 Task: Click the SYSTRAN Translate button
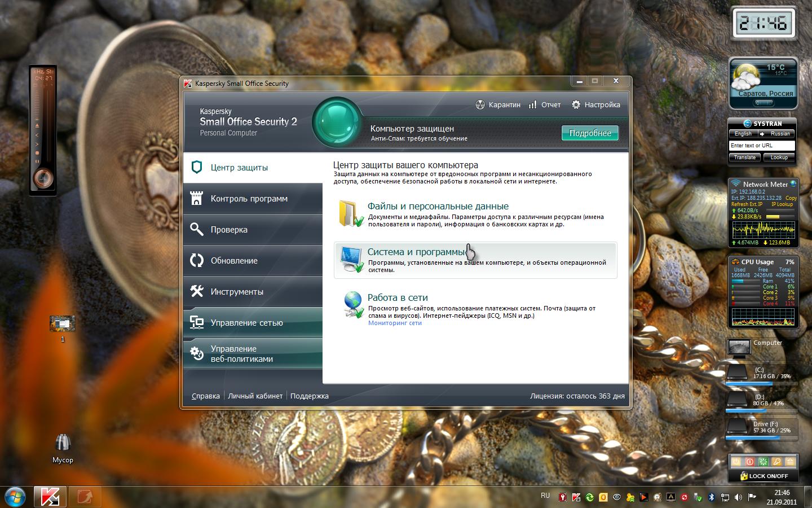tap(745, 157)
